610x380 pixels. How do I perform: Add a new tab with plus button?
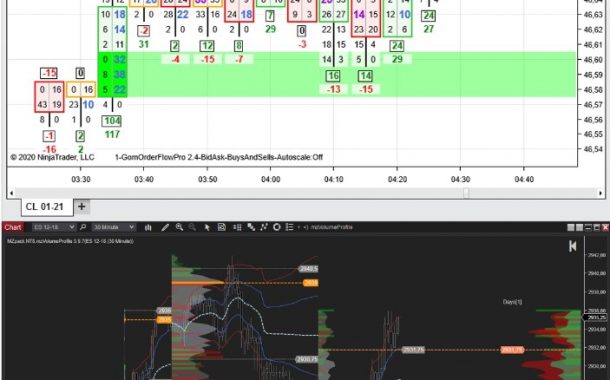tap(82, 207)
